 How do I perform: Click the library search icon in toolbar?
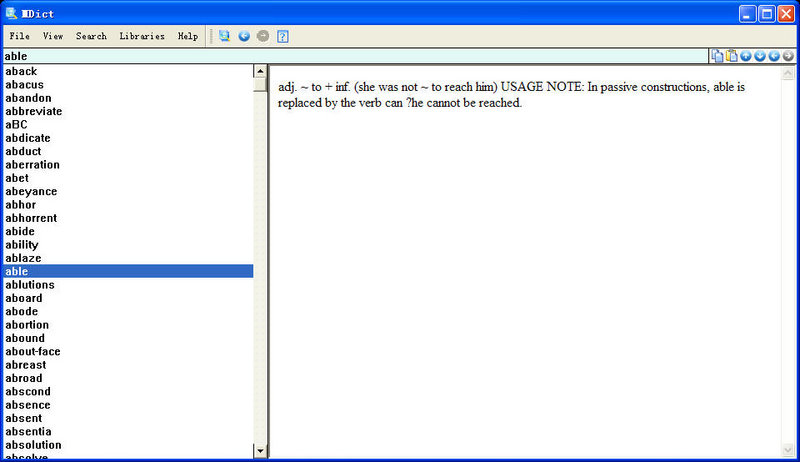click(224, 36)
